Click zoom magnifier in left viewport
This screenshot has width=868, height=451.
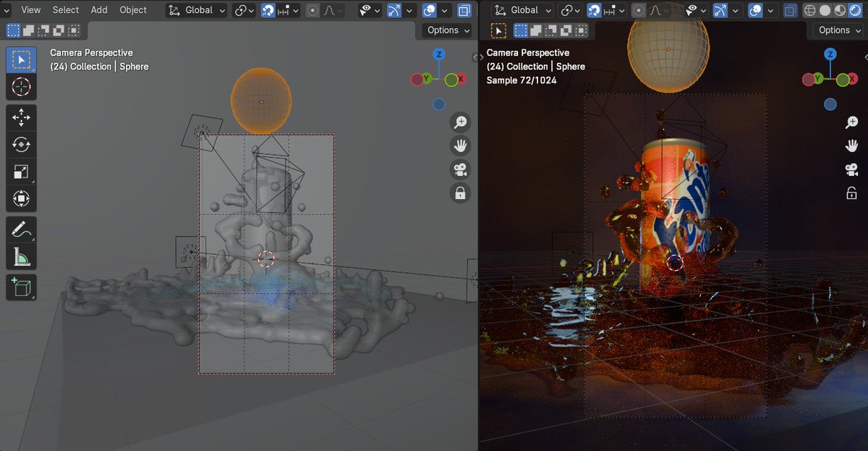pos(460,122)
